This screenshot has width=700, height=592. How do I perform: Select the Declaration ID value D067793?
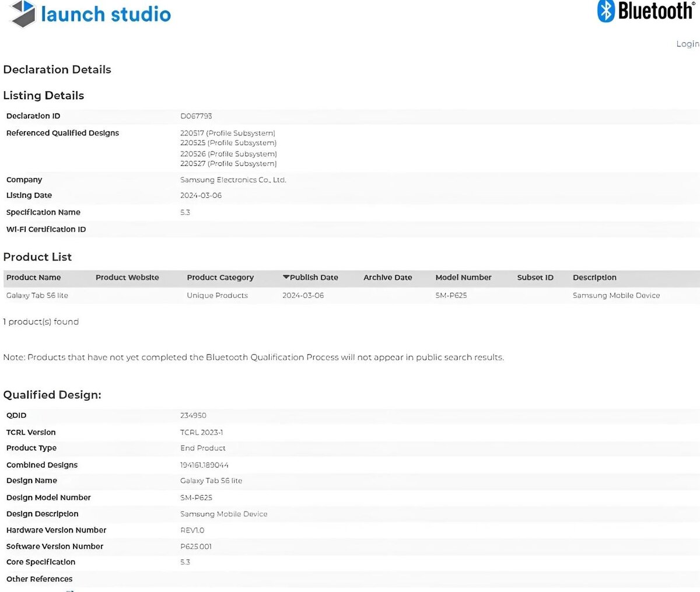(196, 116)
